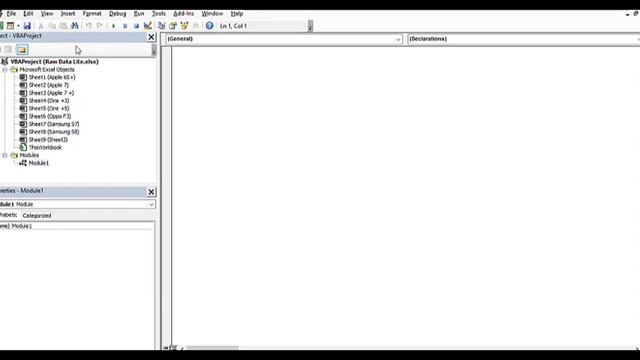Viewport: 640px width, 360px height.
Task: Collapse the Modules folder
Action: point(5,156)
